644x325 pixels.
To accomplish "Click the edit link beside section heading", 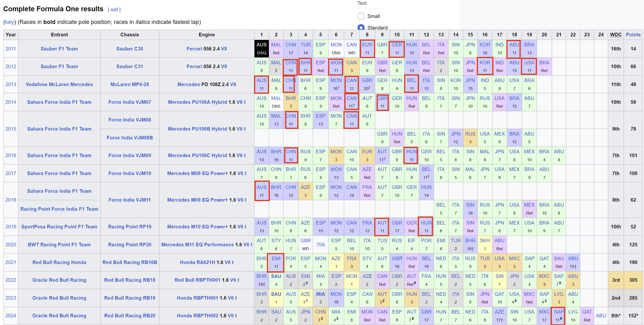I will pos(114,10).
